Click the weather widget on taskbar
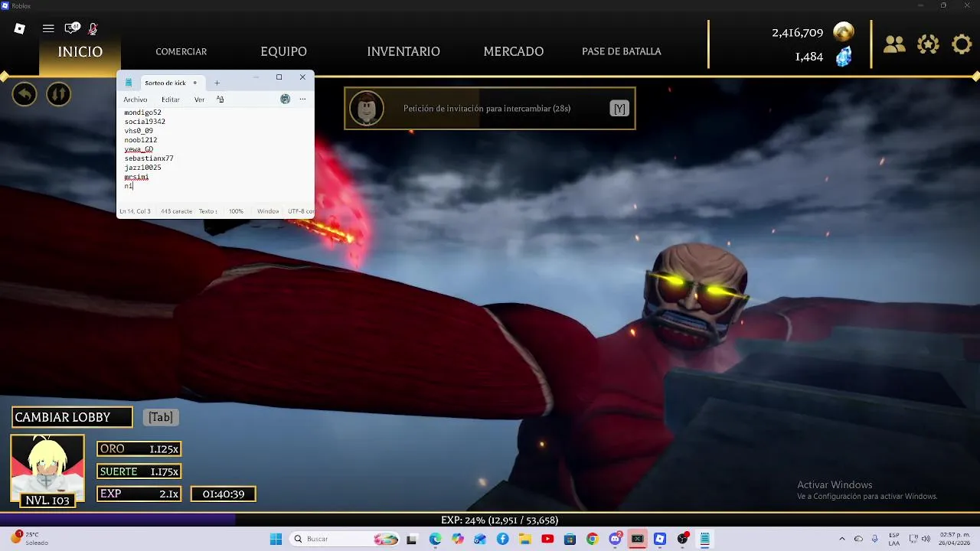This screenshot has width=980, height=551. tap(29, 539)
